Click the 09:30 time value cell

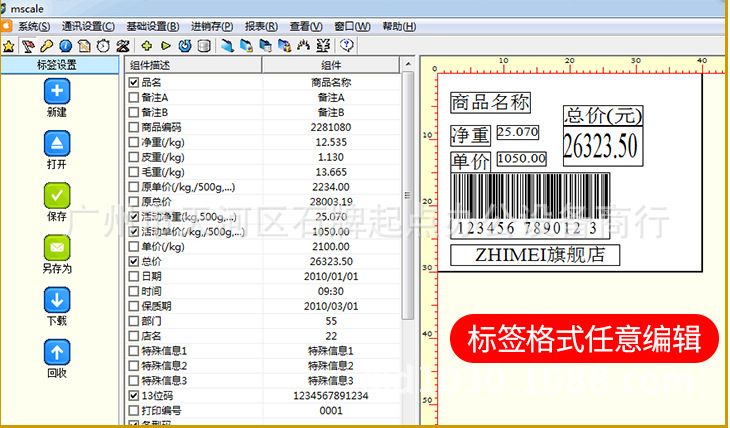(x=331, y=291)
